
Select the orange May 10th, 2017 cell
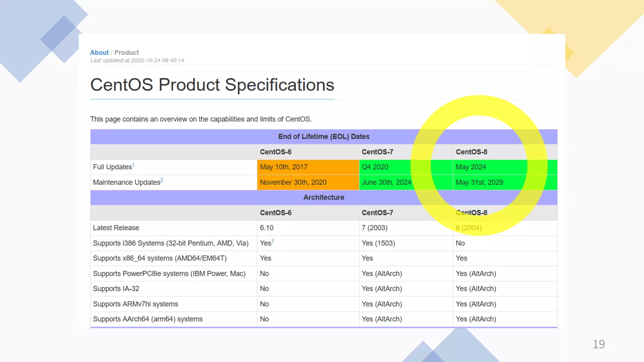pyautogui.click(x=283, y=167)
